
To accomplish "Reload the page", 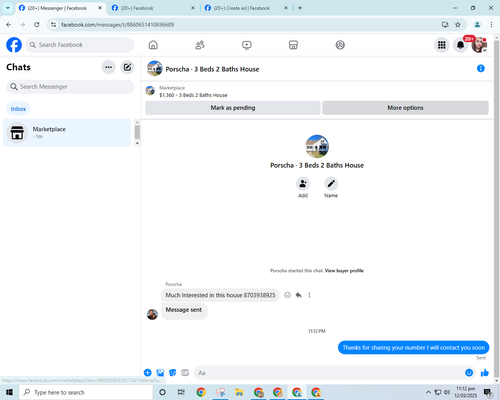I will pos(37,25).
